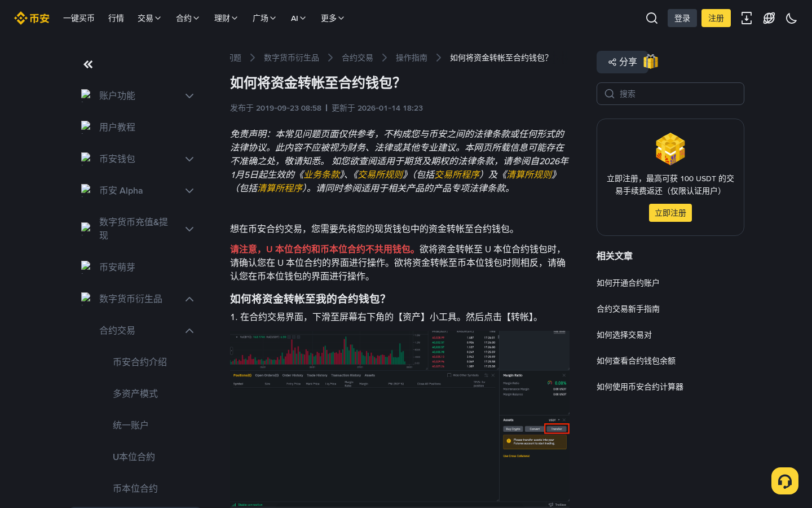Select the 用户教程 sidebar icon

tap(86, 127)
